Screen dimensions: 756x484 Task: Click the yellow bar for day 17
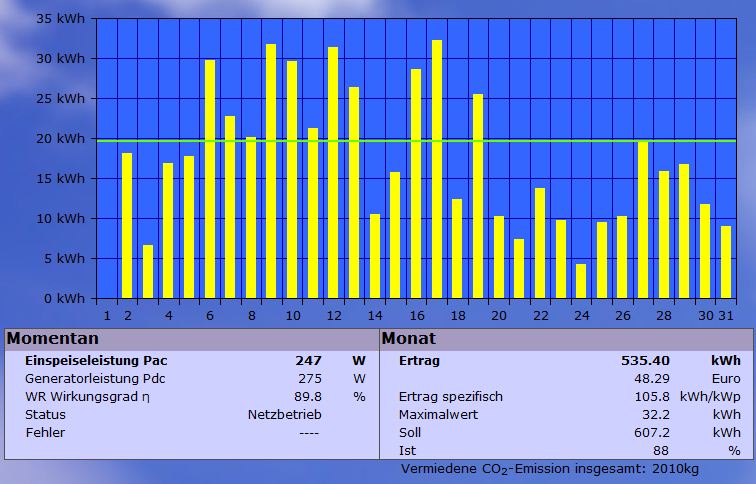pos(437,169)
